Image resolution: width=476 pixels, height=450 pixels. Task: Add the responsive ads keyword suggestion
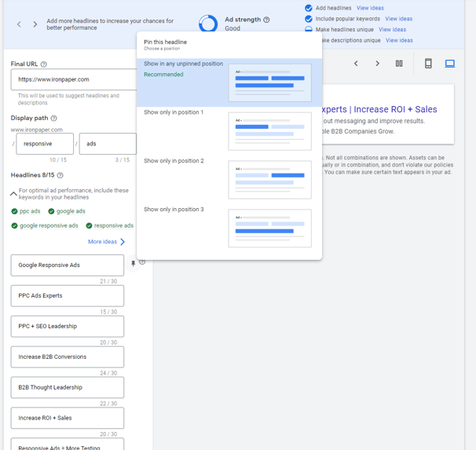pyautogui.click(x=110, y=225)
